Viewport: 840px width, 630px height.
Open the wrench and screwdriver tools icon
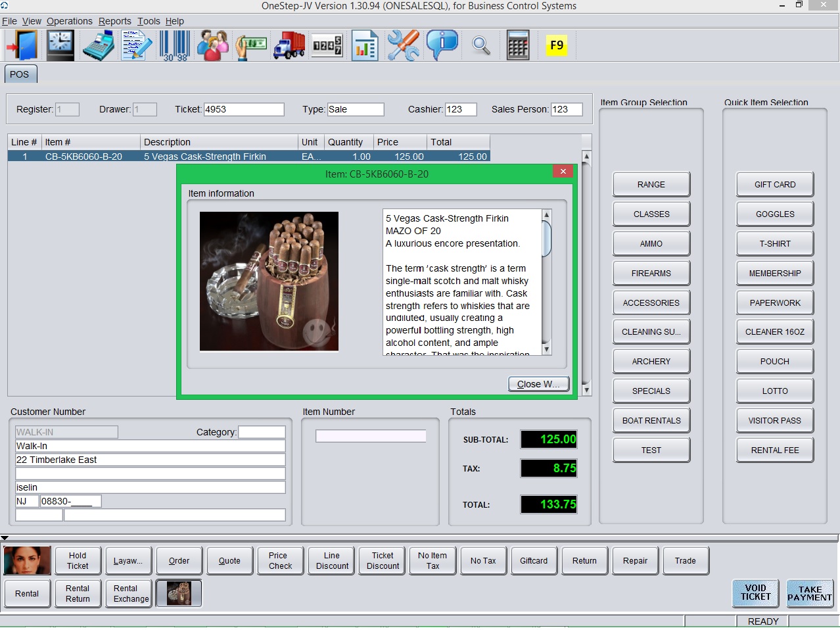coord(403,46)
